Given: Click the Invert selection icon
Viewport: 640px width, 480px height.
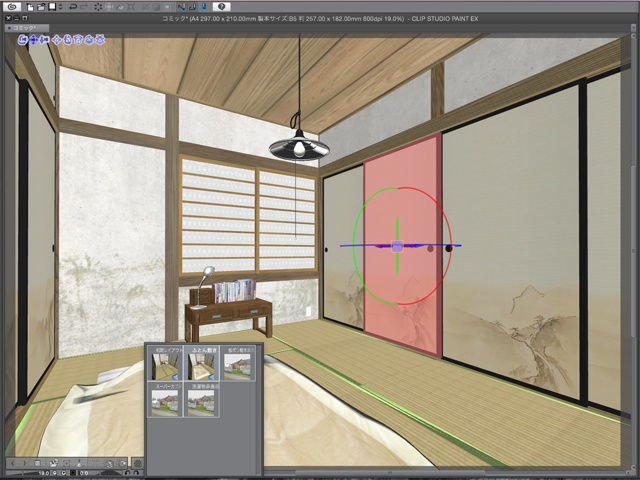Looking at the screenshot, I should 156,7.
